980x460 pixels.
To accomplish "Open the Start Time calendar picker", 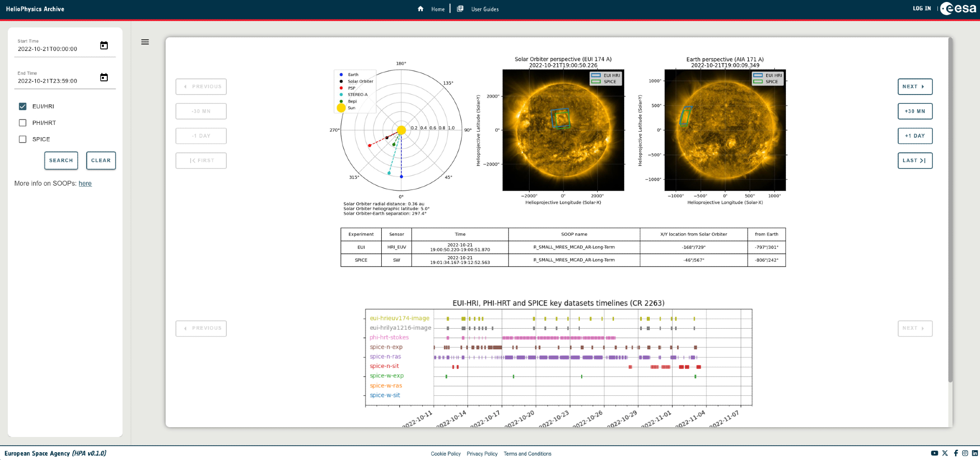I will click(104, 46).
